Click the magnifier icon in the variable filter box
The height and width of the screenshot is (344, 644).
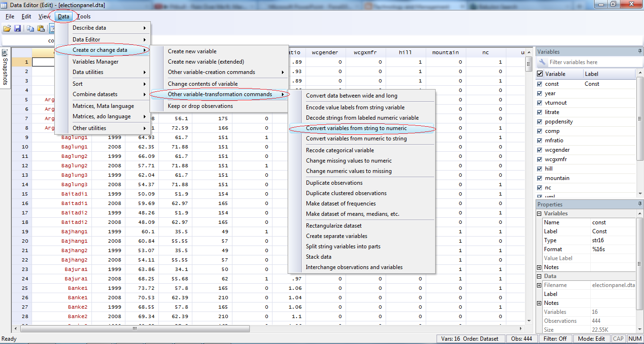coord(543,62)
